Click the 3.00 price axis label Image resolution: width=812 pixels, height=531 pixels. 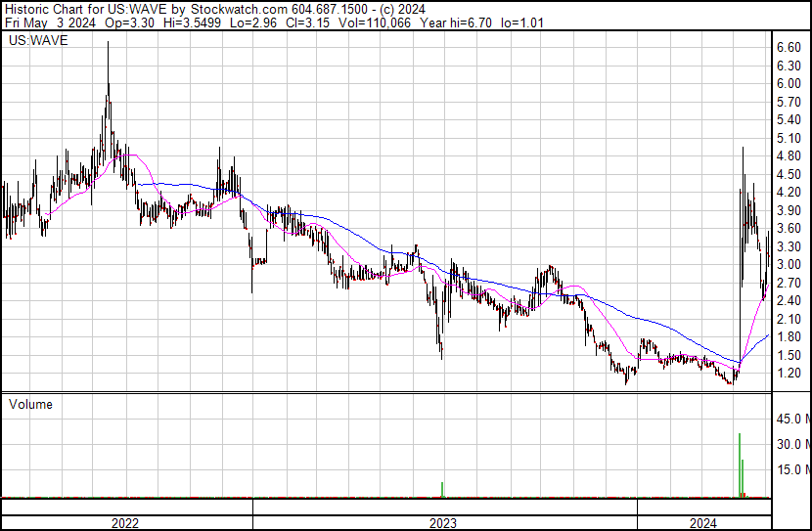(789, 265)
